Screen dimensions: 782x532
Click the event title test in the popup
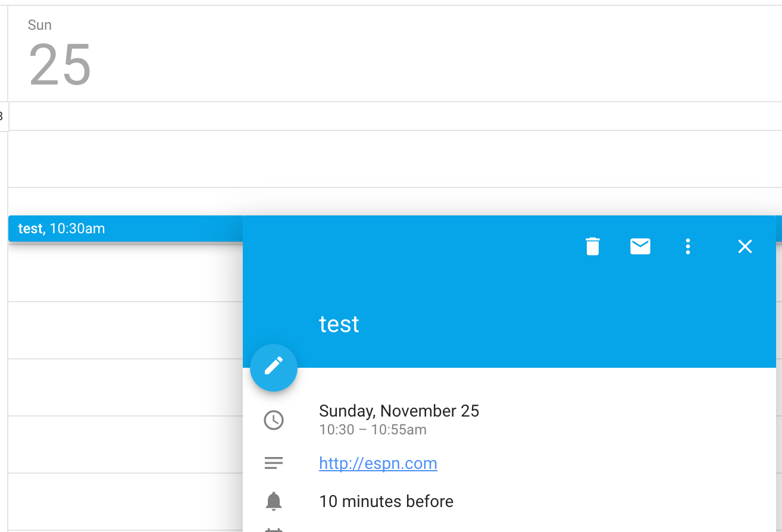pyautogui.click(x=339, y=324)
